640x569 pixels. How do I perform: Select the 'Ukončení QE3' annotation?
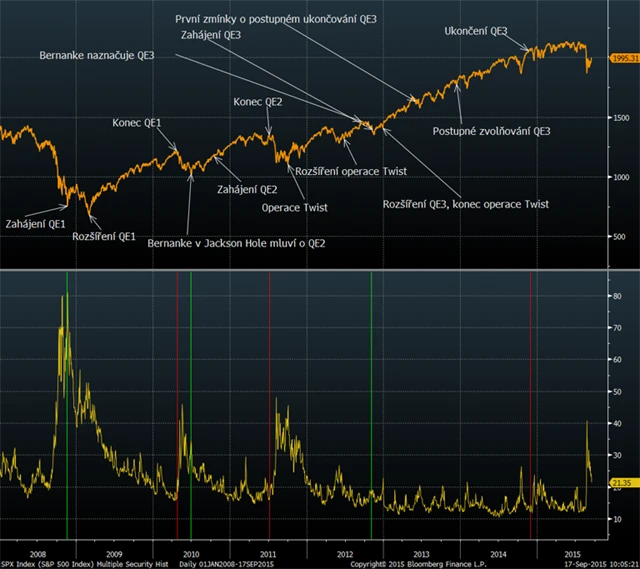(476, 31)
